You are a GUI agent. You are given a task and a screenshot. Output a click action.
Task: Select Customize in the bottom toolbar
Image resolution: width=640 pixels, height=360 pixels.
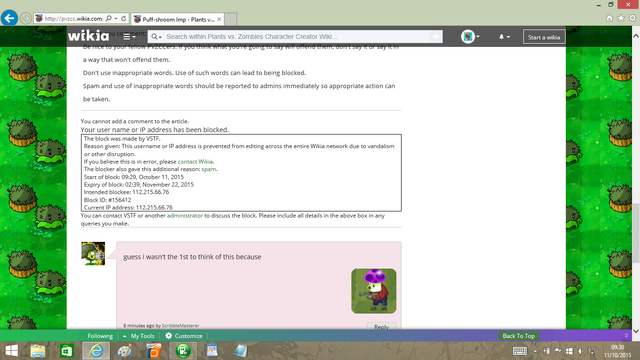point(184,336)
